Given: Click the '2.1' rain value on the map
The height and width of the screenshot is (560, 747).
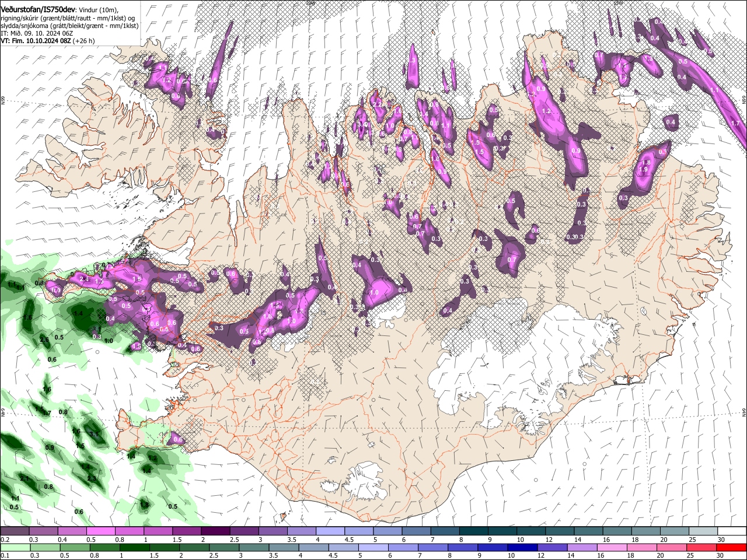Looking at the screenshot, I should 25,478.
